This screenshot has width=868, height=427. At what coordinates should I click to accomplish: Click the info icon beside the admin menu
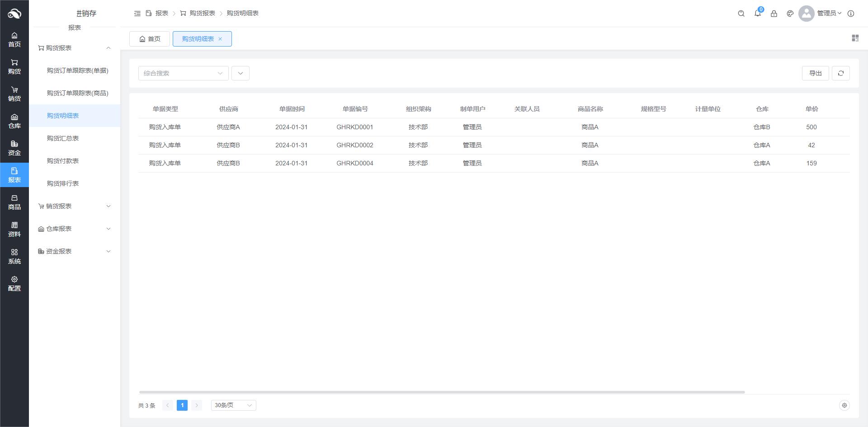[x=850, y=14]
